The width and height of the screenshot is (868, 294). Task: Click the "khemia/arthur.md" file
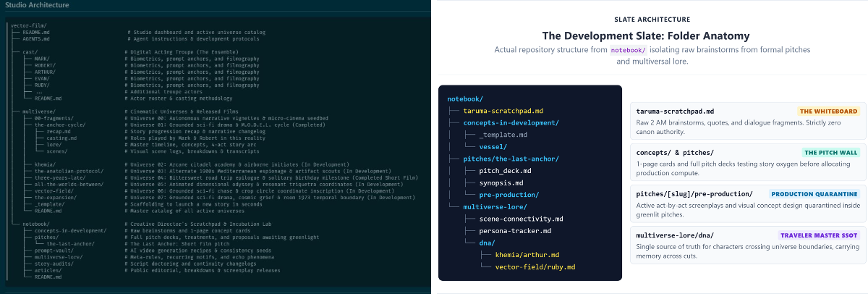click(526, 255)
